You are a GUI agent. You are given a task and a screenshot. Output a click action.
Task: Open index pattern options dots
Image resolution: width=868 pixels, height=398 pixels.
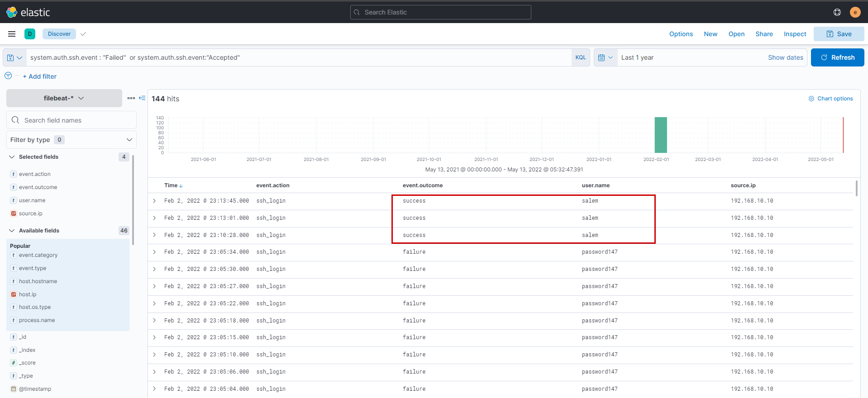(131, 98)
